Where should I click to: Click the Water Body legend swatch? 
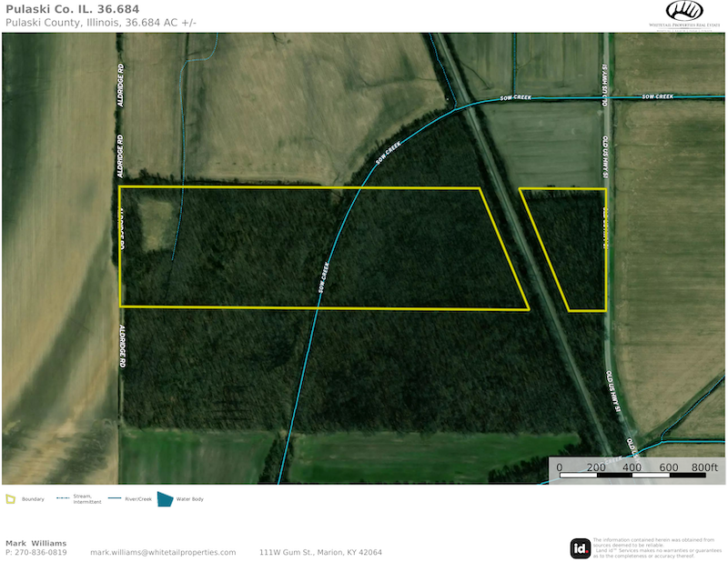tap(165, 499)
